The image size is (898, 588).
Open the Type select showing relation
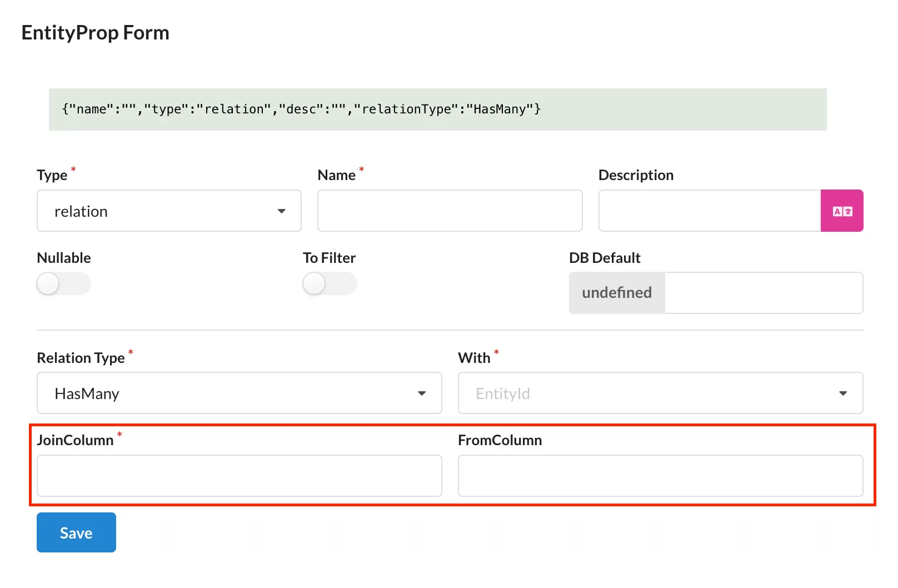(x=161, y=211)
